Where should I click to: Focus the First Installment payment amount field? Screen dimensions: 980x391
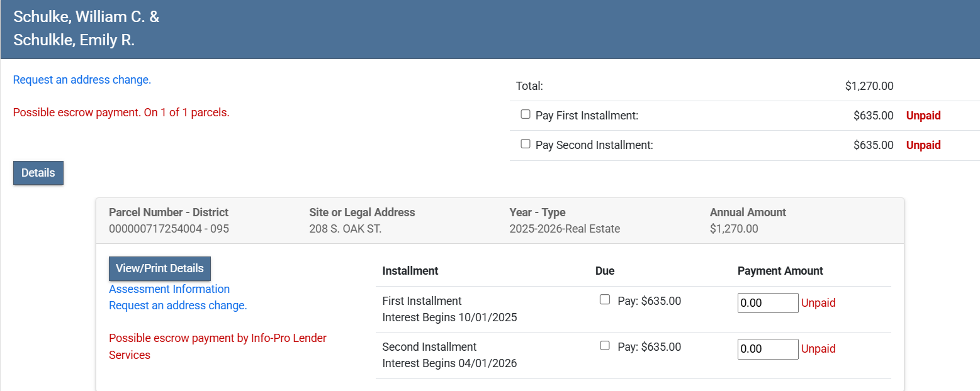(x=767, y=303)
